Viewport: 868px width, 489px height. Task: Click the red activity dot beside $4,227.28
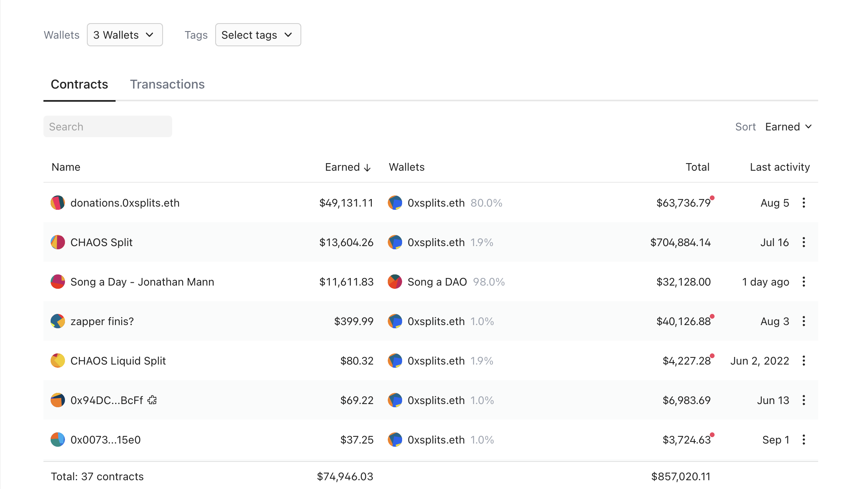713,355
